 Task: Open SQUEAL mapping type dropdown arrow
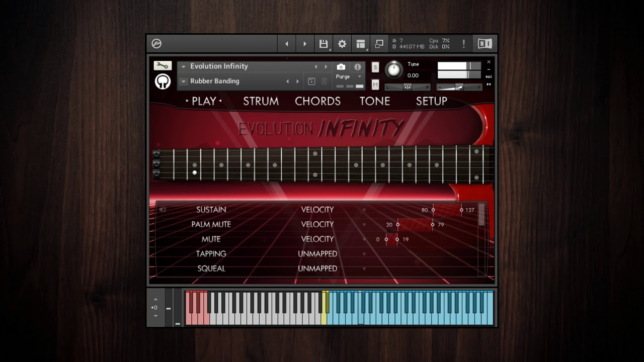364,268
